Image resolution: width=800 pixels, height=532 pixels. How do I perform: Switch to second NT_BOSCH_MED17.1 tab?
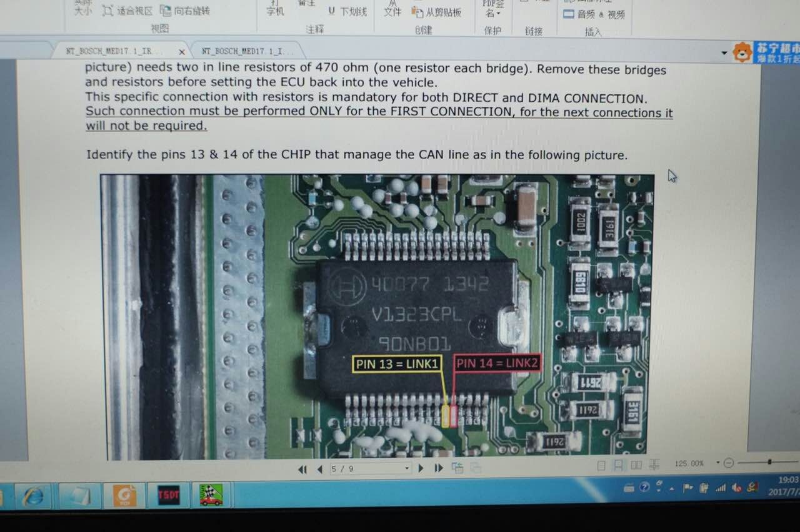click(x=242, y=52)
